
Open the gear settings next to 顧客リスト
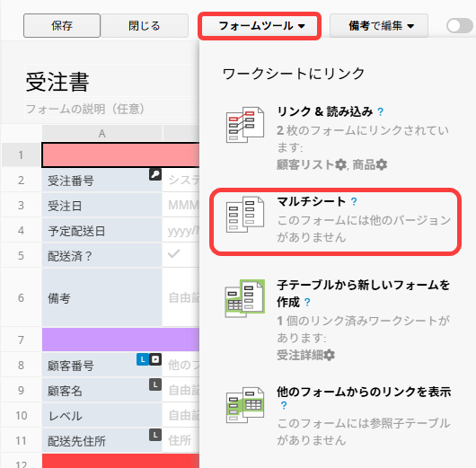click(x=340, y=165)
